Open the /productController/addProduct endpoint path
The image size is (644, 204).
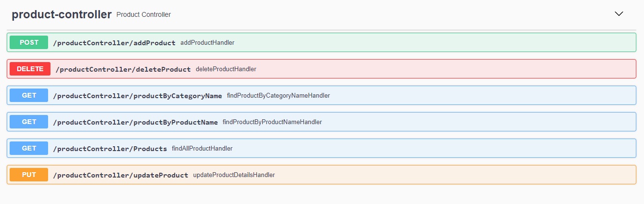[114, 43]
